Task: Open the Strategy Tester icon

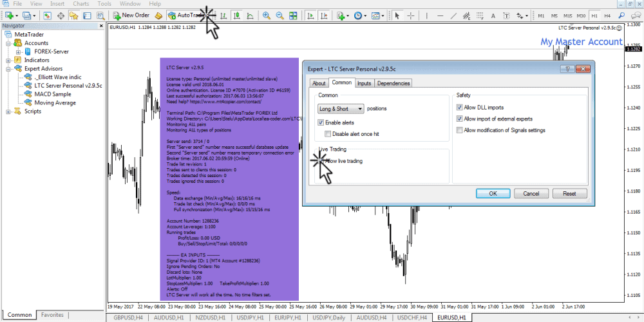Action: tap(100, 15)
